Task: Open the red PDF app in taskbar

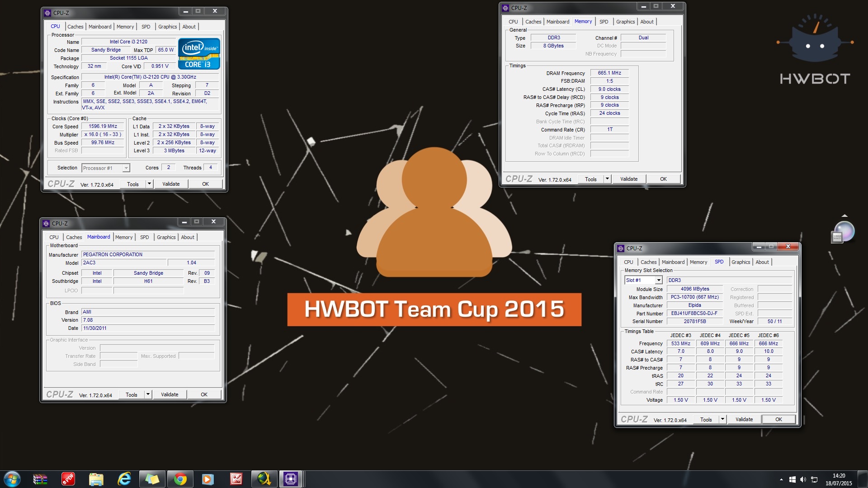Action: click(68, 479)
